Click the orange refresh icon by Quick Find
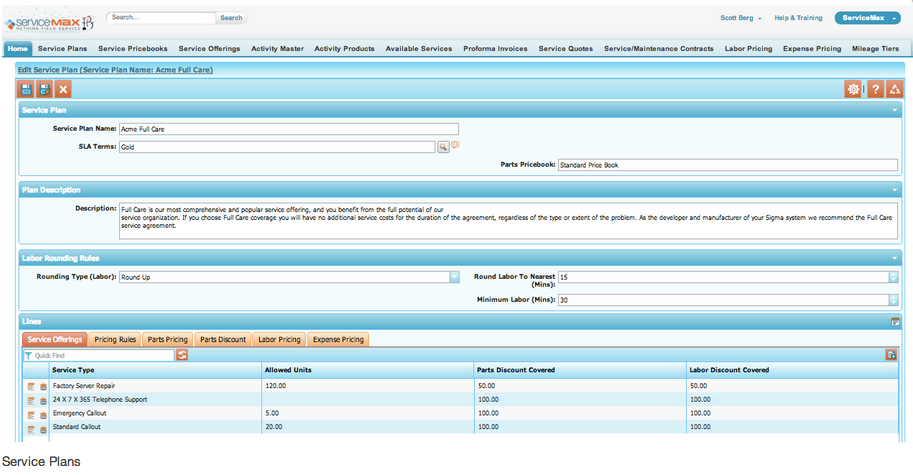The image size is (913, 475). point(182,355)
